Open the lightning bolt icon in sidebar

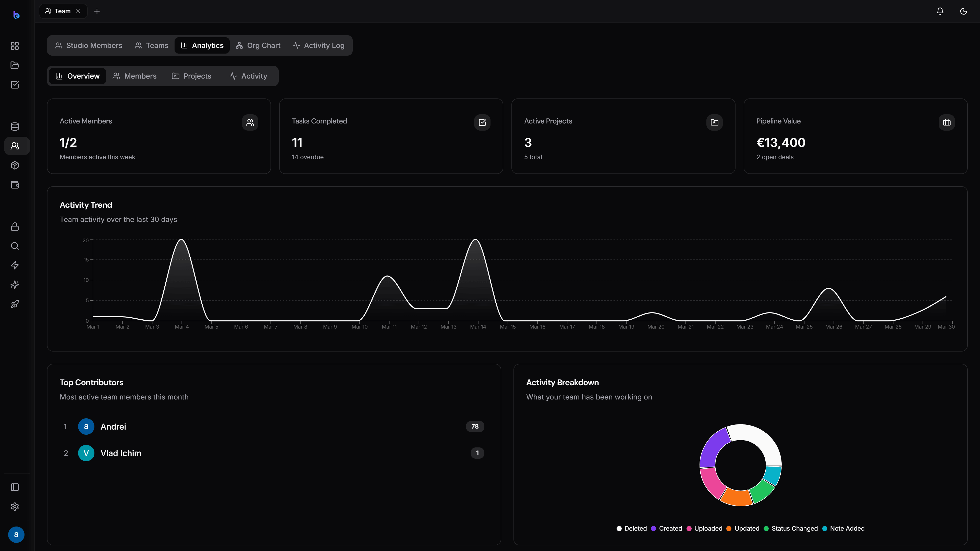click(15, 265)
